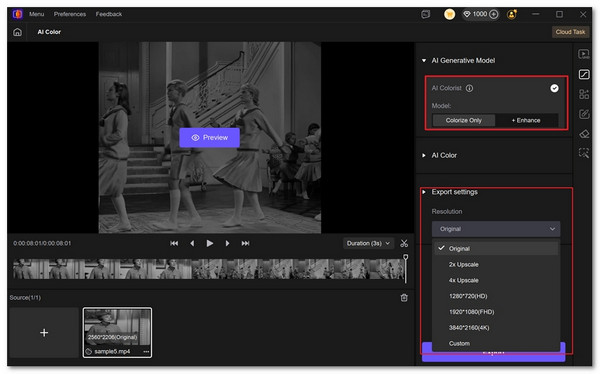Screen dimensions: 600x374
Task: Show AI Colorist info tooltip icon
Action: (469, 88)
